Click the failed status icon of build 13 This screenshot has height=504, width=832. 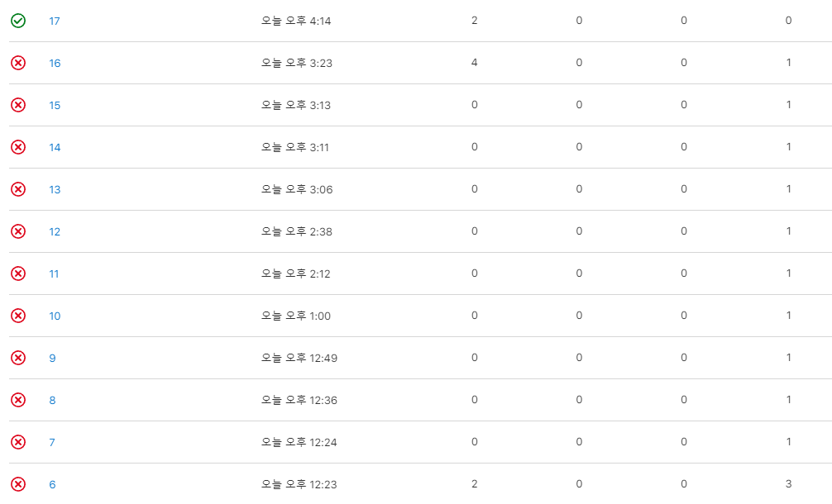tap(18, 189)
